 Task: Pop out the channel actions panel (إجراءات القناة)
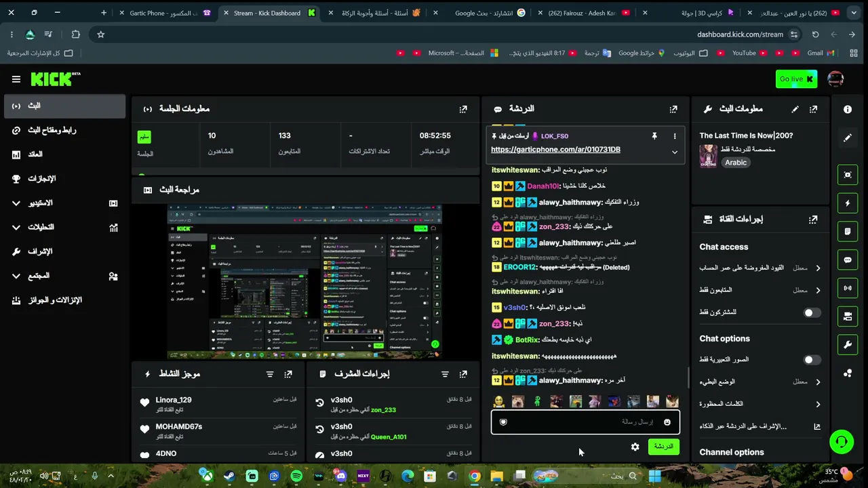(x=813, y=220)
